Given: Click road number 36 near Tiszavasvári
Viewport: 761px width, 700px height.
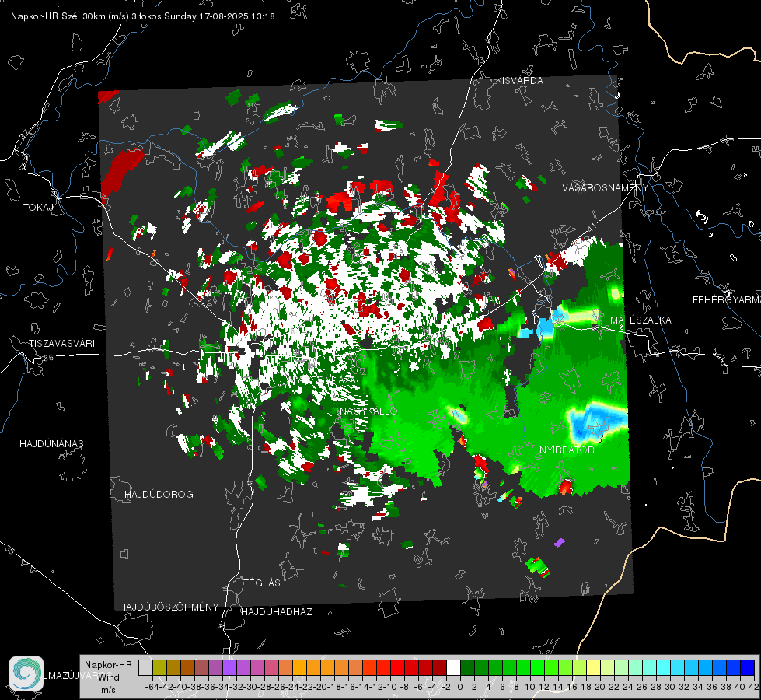Looking at the screenshot, I should point(48,358).
